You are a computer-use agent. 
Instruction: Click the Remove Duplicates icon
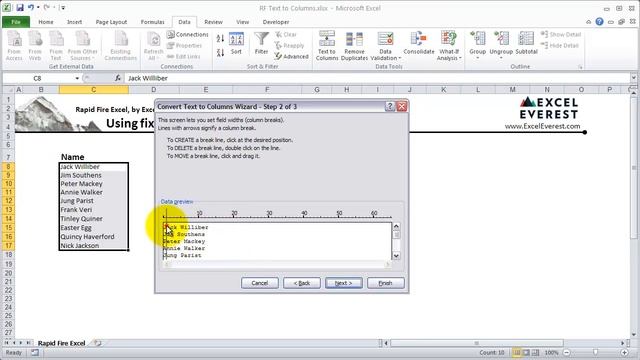354,46
